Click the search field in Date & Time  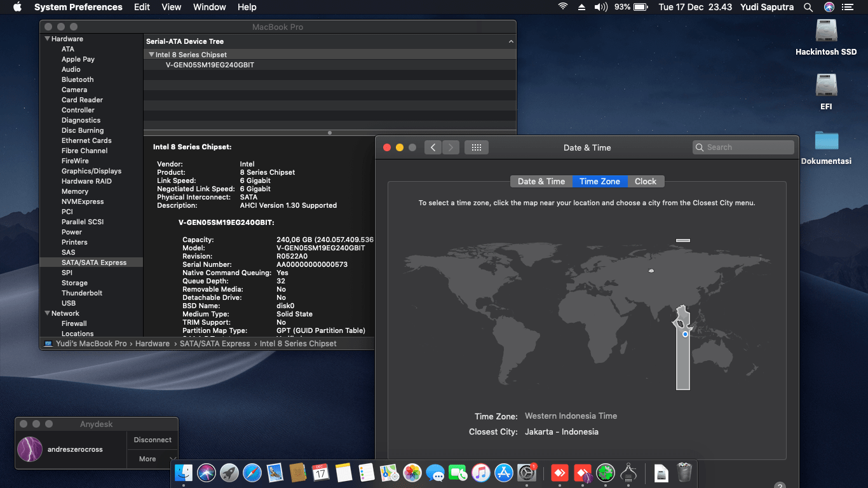click(743, 147)
